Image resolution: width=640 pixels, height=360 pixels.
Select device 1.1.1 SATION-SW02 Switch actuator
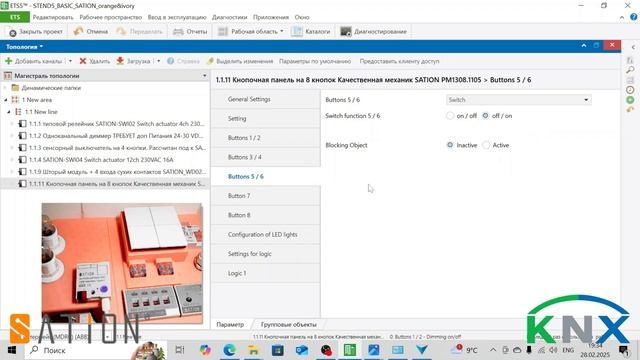point(116,124)
